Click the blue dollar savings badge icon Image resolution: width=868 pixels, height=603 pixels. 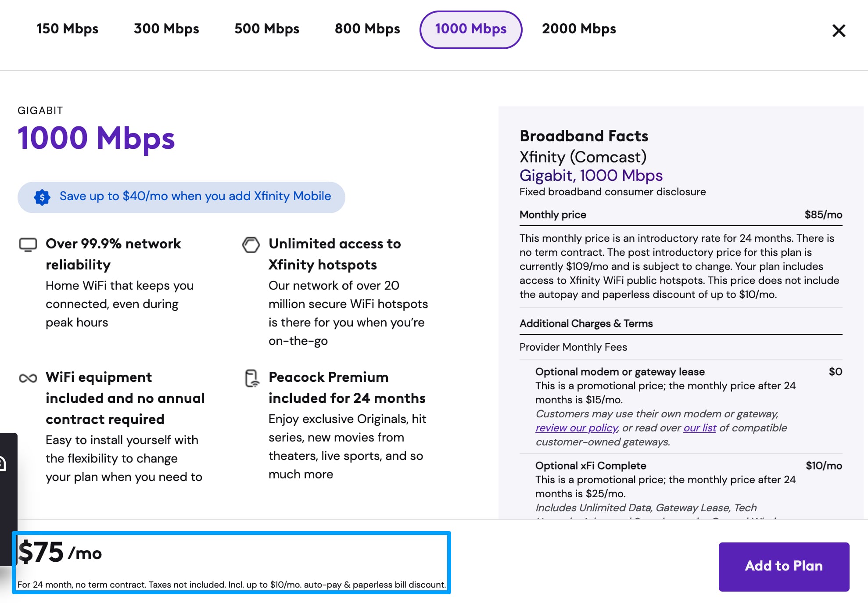(x=42, y=197)
